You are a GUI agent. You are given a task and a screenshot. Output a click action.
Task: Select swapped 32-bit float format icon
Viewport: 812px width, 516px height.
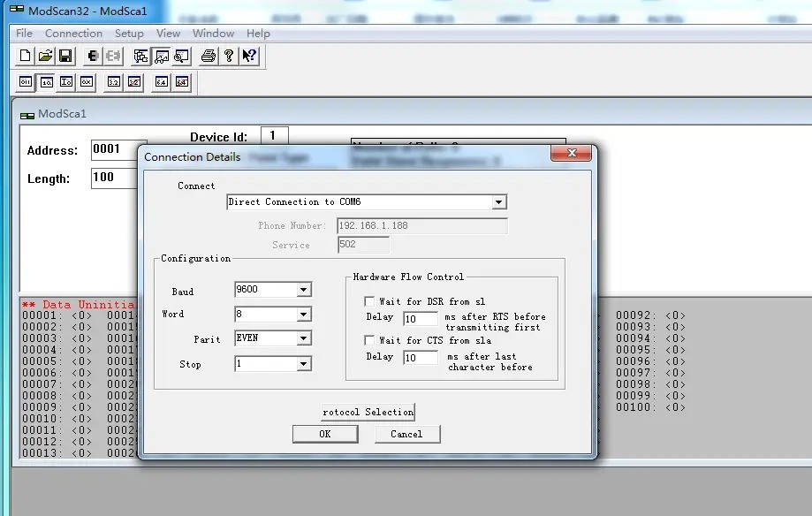click(x=134, y=82)
